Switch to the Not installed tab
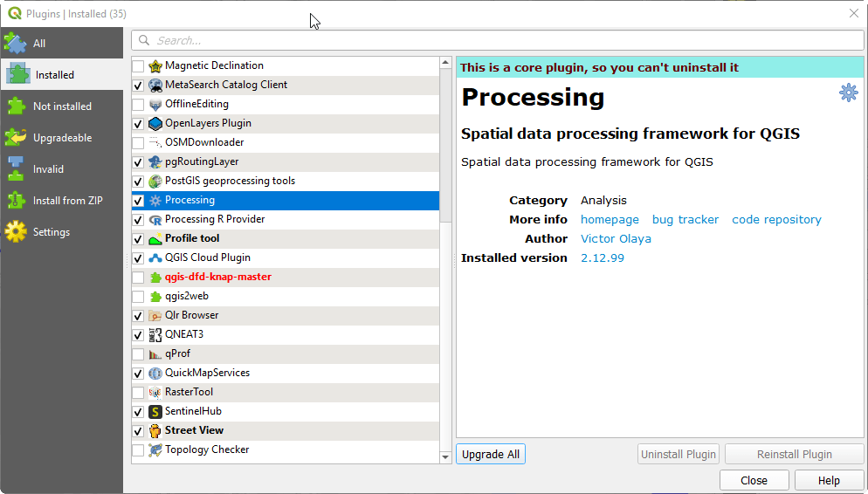The height and width of the screenshot is (494, 868). coord(61,106)
